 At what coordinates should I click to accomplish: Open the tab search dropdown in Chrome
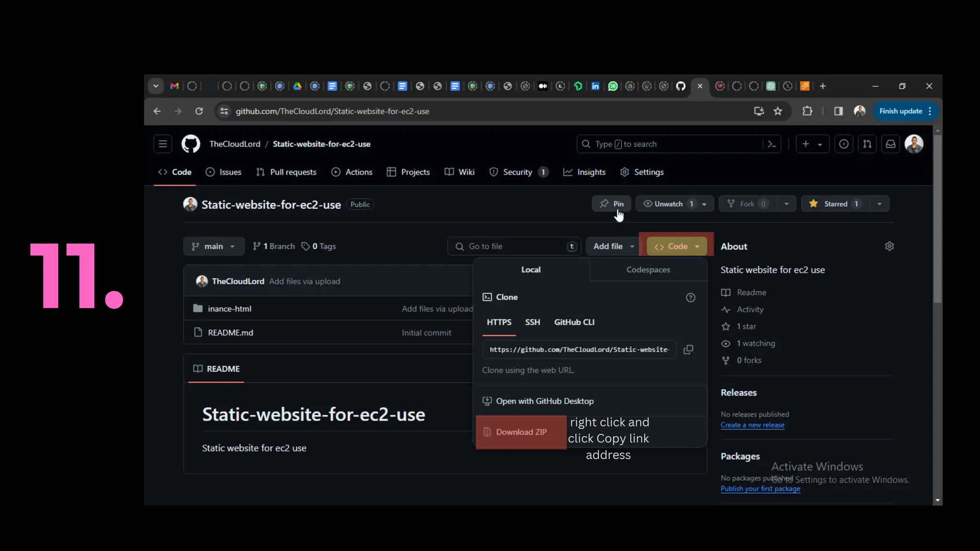point(156,86)
